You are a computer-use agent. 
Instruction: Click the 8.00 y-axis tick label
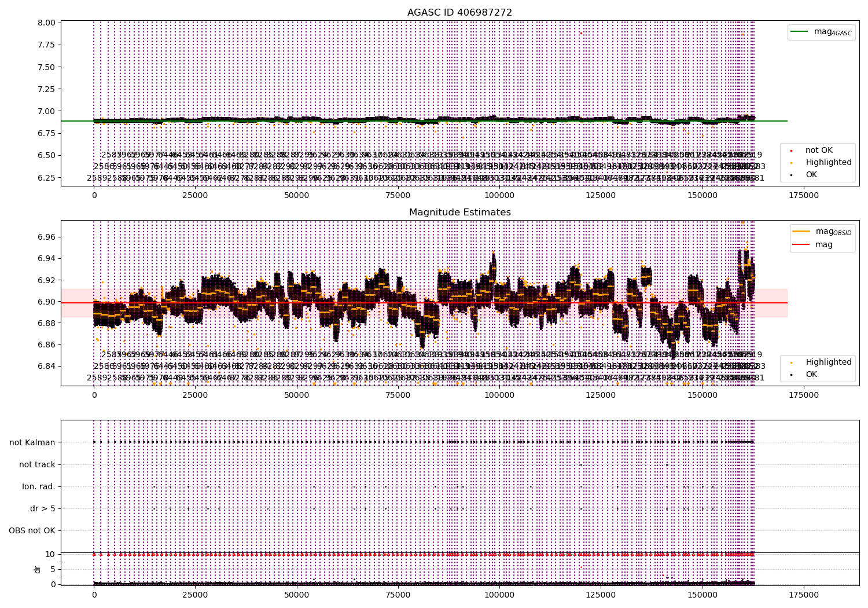(47, 23)
